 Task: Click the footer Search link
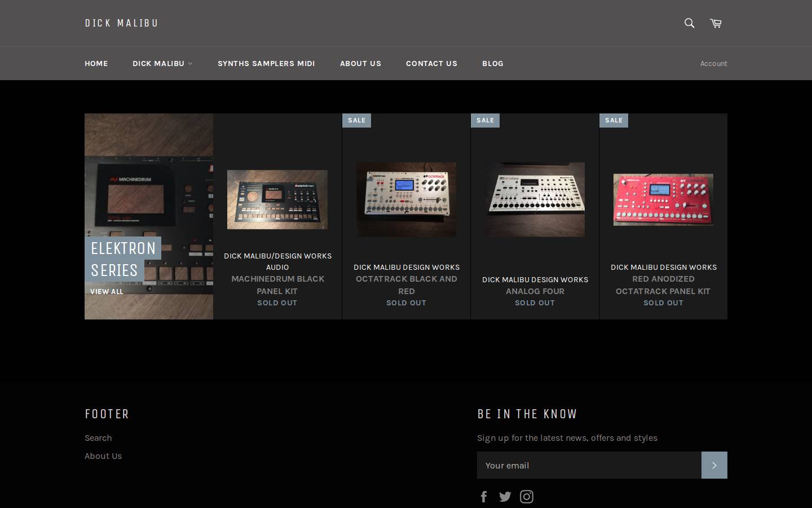pos(98,437)
